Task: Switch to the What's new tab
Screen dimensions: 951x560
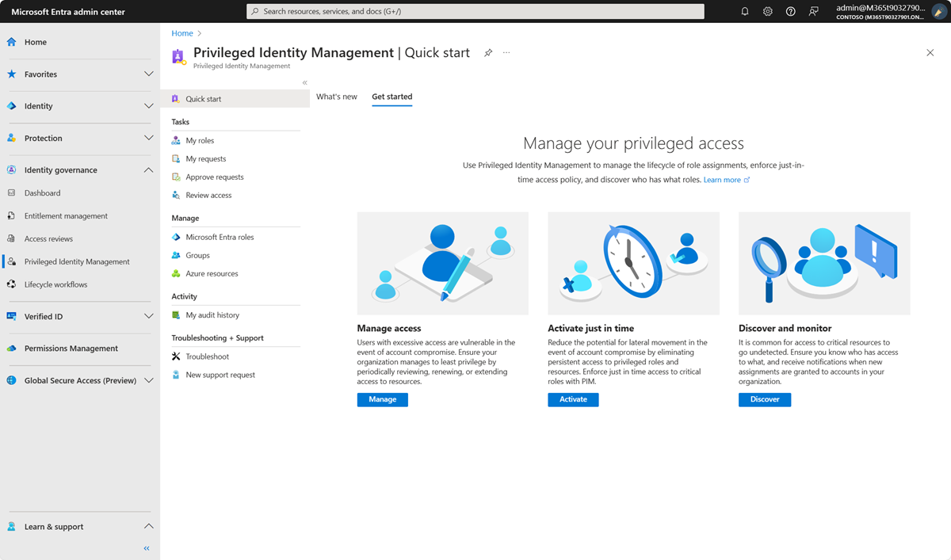Action: [x=336, y=96]
